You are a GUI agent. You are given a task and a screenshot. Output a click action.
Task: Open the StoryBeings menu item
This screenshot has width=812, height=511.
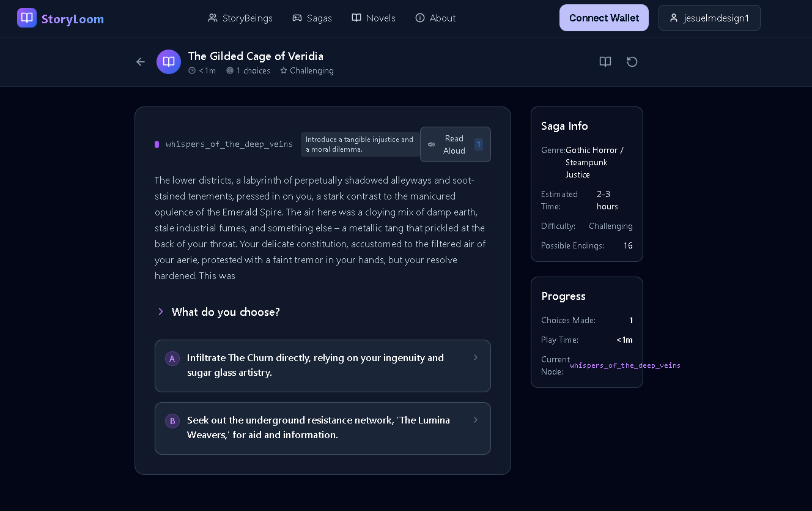[x=240, y=18]
